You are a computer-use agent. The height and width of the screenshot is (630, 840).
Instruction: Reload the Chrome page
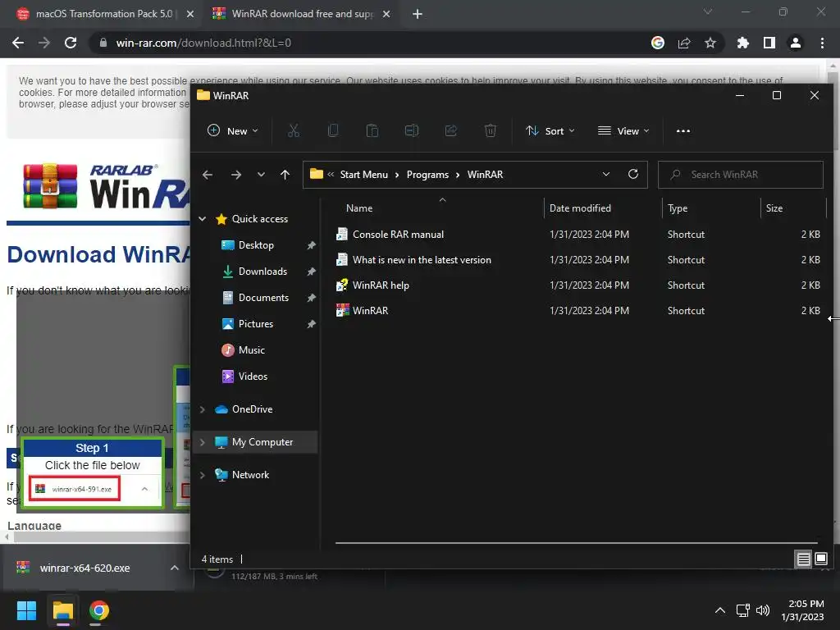tap(71, 43)
